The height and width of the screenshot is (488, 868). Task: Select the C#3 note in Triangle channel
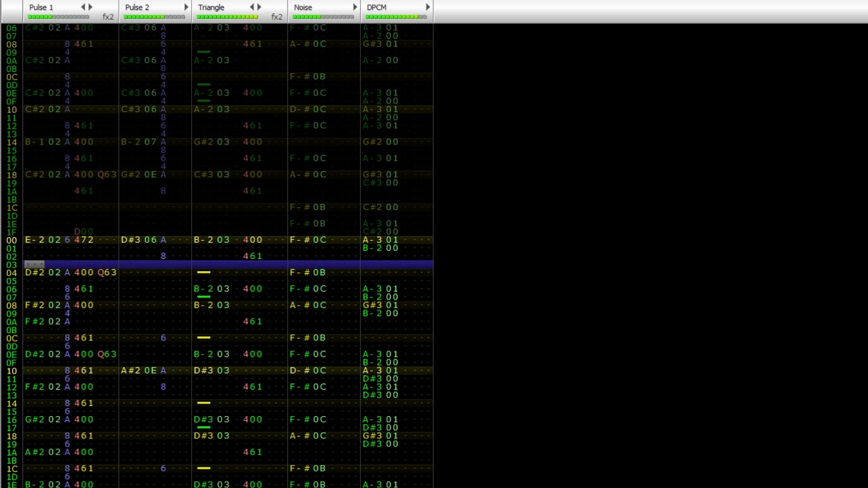pyautogui.click(x=203, y=174)
